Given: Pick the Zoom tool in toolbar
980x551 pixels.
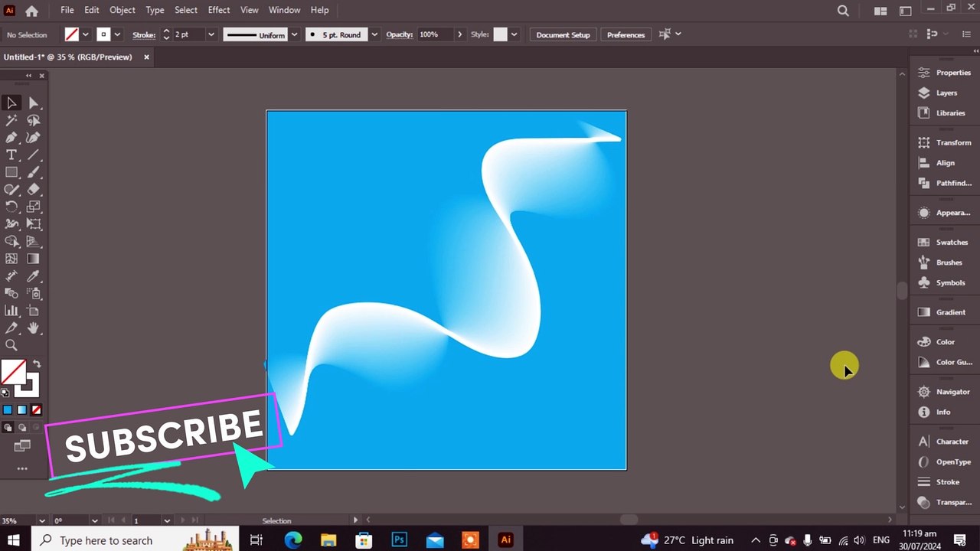Looking at the screenshot, I should (x=11, y=346).
